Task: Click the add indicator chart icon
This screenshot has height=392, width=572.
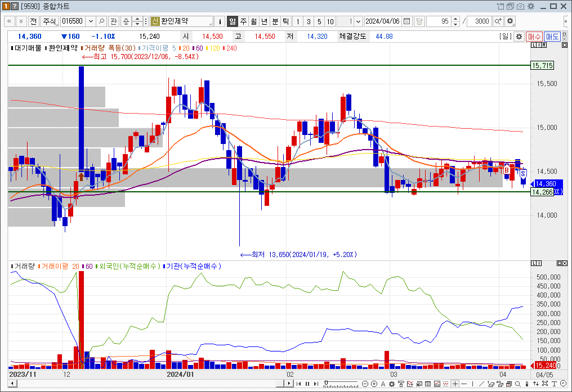Action: pyautogui.click(x=410, y=384)
